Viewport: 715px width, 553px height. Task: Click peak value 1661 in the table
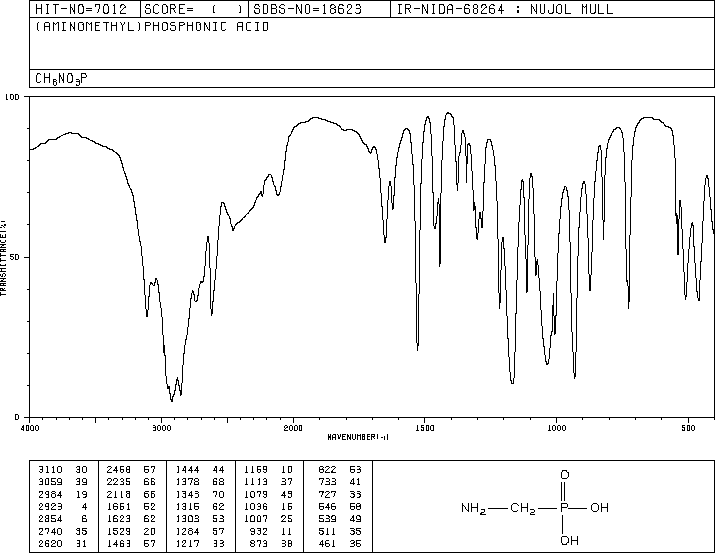(119, 506)
